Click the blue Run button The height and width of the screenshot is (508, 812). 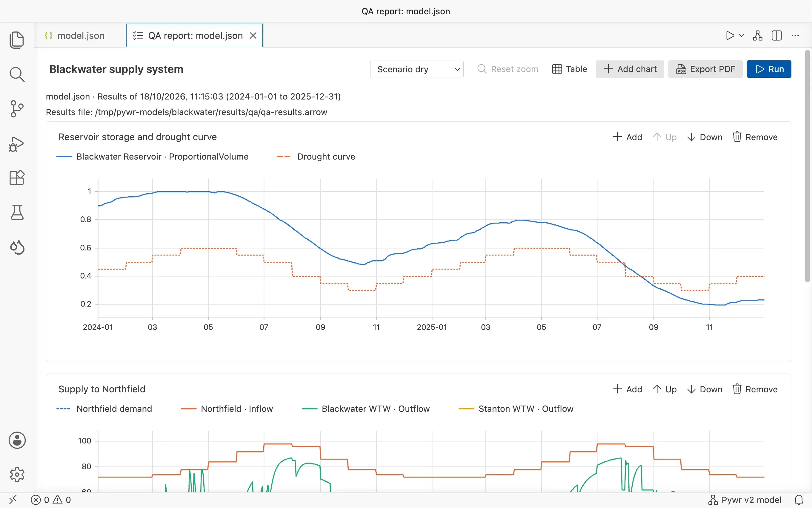769,69
